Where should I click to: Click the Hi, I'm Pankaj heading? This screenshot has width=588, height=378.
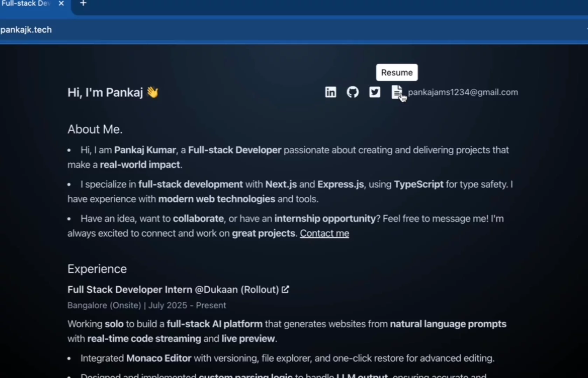105,92
